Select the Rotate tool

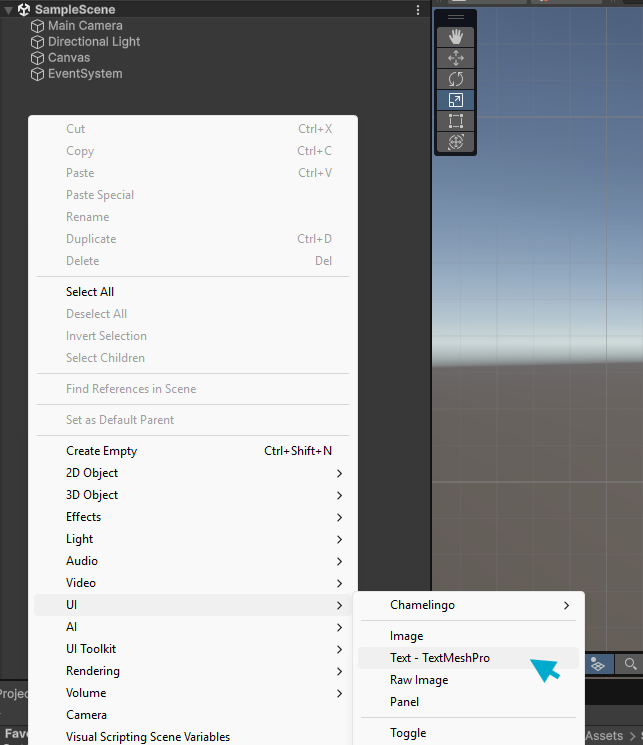456,79
